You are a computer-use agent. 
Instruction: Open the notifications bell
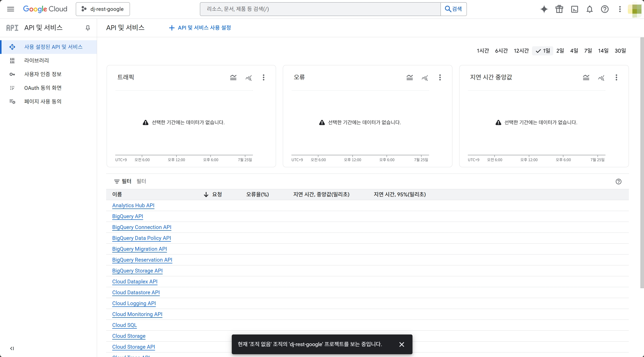(x=589, y=9)
